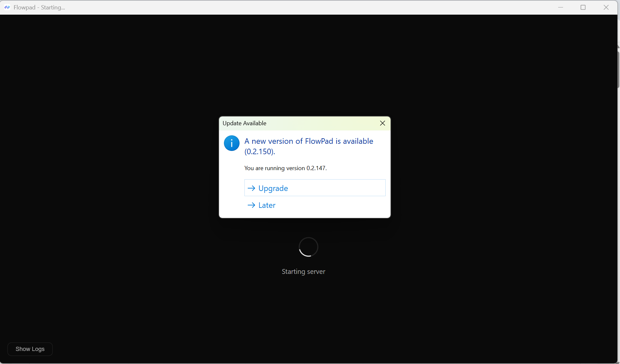Minimize the Flowpad window

tap(560, 7)
